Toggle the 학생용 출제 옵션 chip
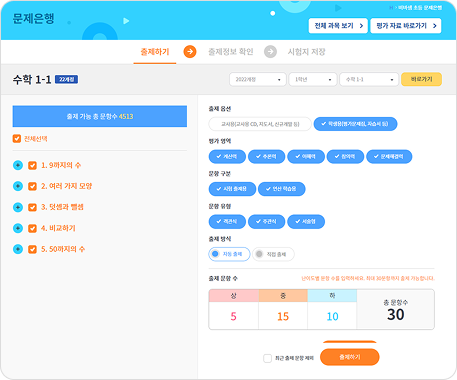 pyautogui.click(x=355, y=124)
